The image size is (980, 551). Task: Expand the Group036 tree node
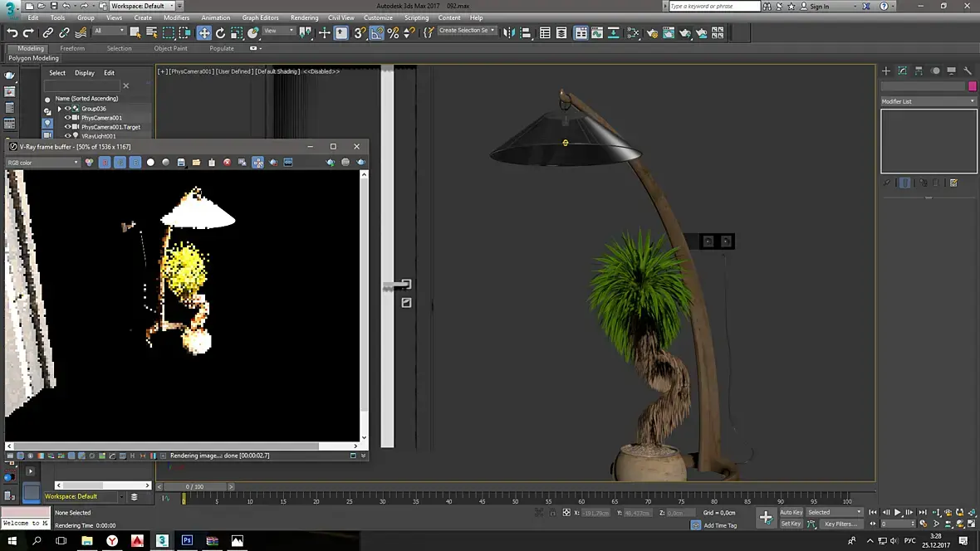coord(59,109)
